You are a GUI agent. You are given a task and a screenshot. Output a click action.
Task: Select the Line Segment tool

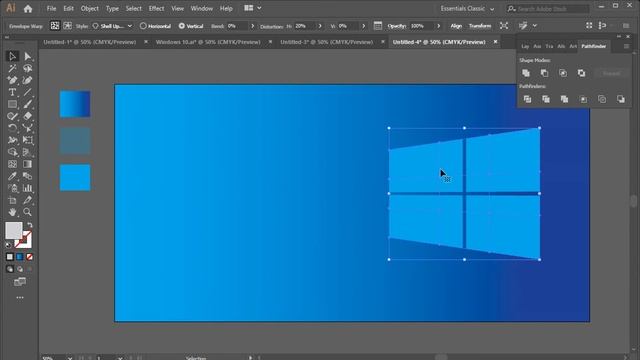point(27,92)
